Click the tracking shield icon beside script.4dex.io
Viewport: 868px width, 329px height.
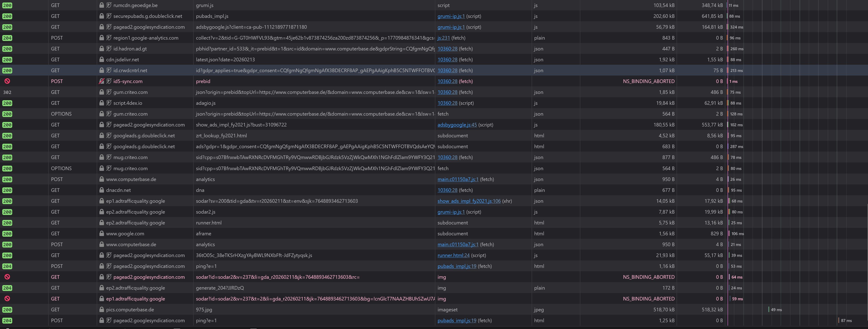coord(109,103)
